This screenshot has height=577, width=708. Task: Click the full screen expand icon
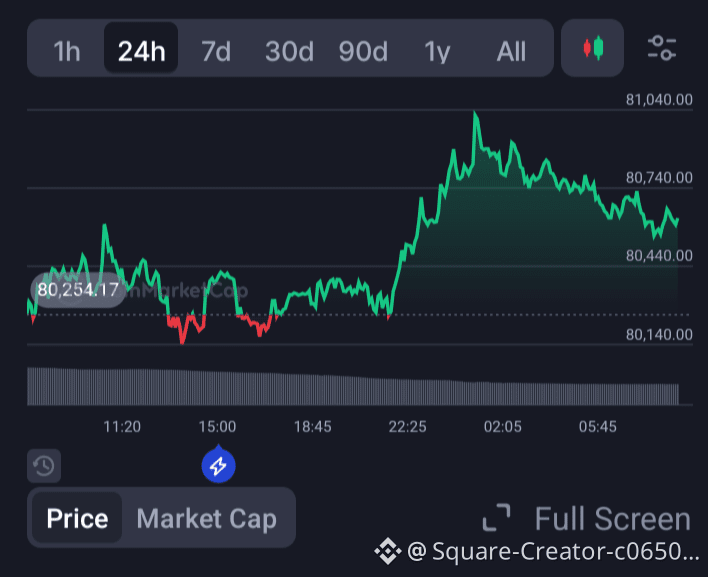coord(496,517)
